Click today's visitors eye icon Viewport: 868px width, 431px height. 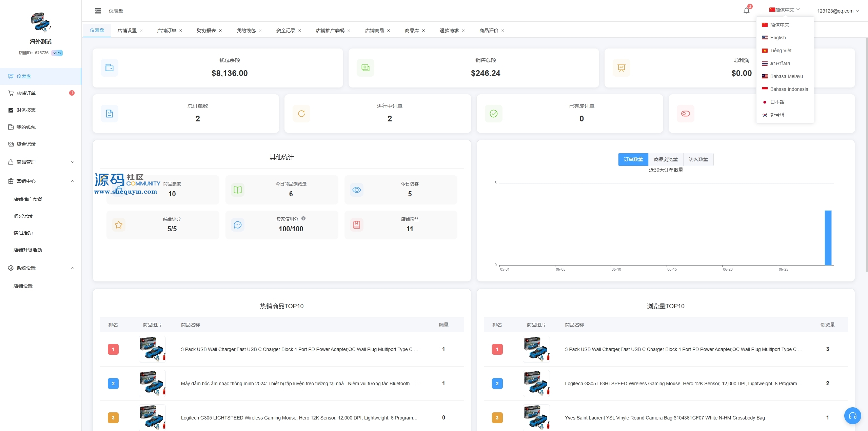[356, 190]
